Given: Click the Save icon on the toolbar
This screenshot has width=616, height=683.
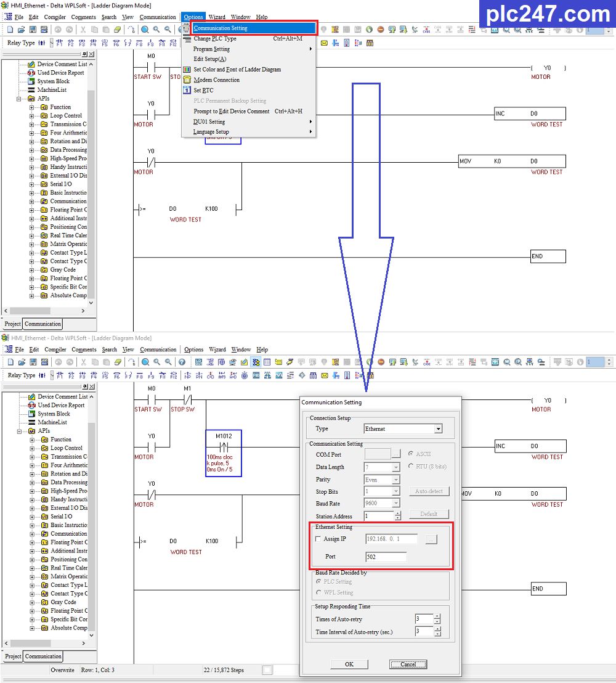Looking at the screenshot, I should 32,28.
